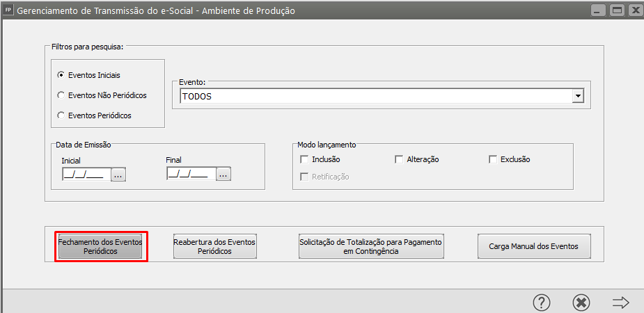Open date picker for Inicial date
This screenshot has width=644, height=313.
click(x=118, y=175)
